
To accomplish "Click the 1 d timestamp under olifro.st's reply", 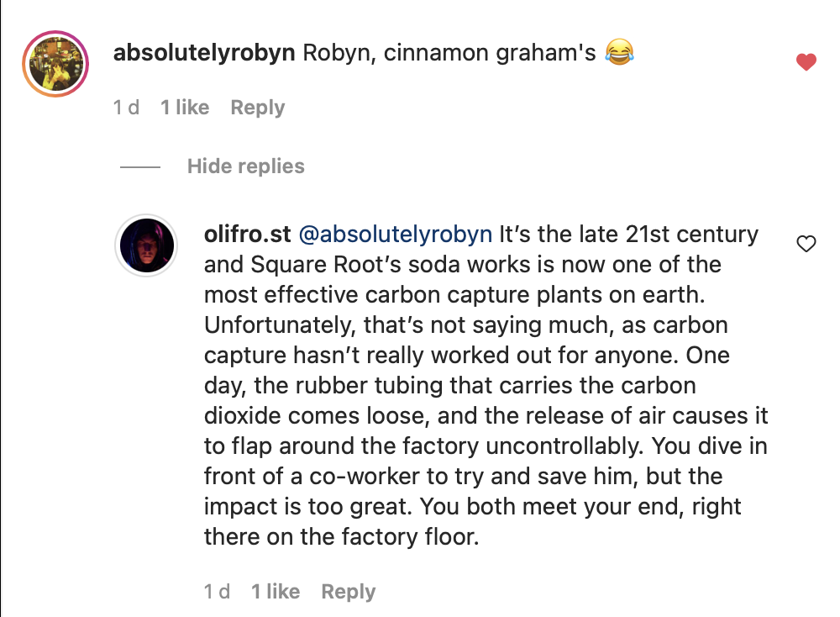I will (217, 592).
